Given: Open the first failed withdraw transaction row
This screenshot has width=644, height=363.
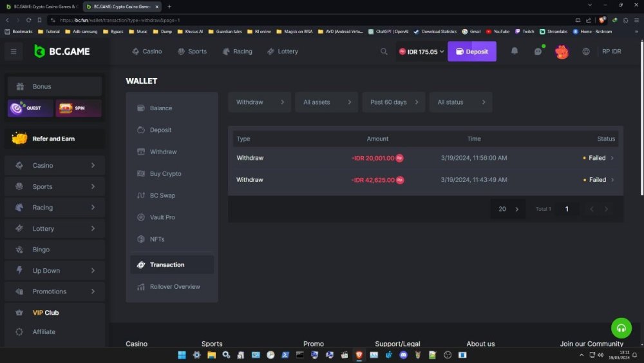Looking at the screenshot, I should click(x=425, y=158).
